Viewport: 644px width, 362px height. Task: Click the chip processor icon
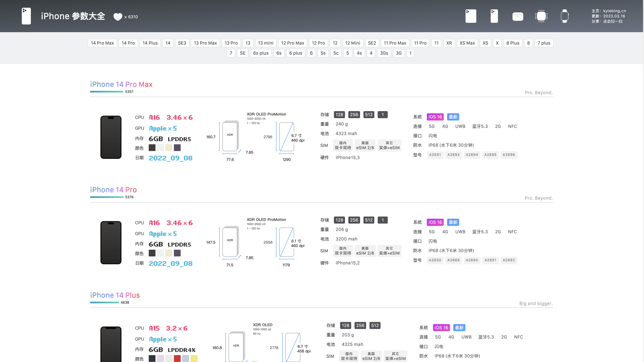point(541,16)
